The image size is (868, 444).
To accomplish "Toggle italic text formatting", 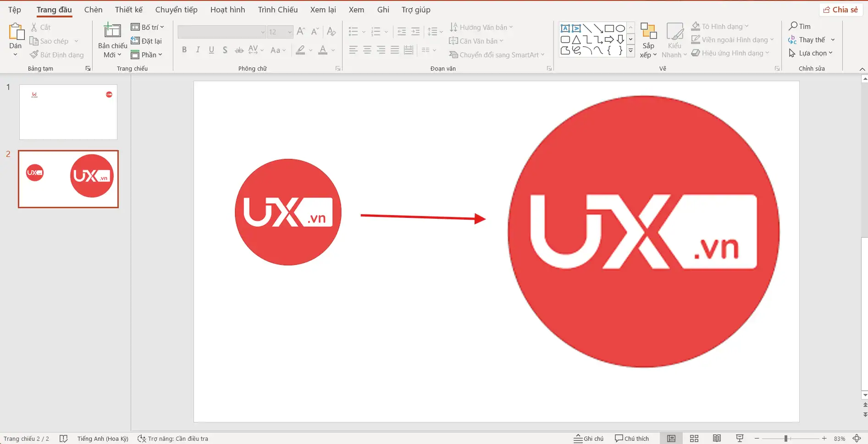I will [198, 50].
